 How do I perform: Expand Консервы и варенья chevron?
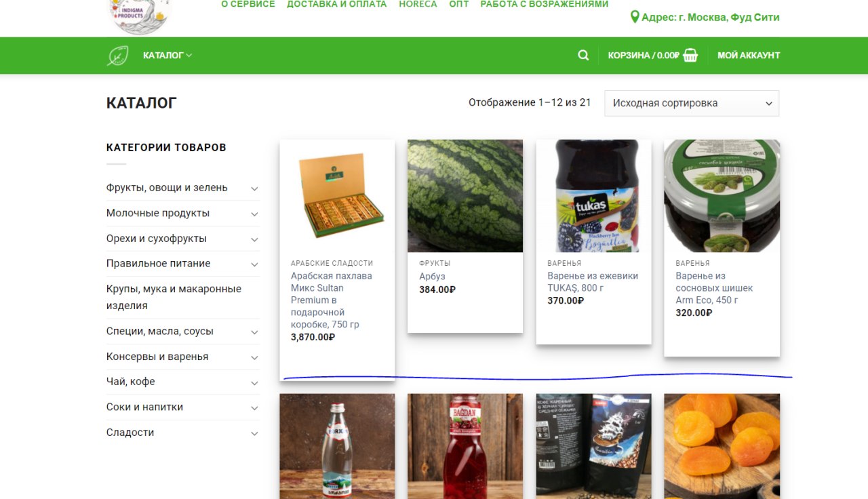tap(254, 357)
